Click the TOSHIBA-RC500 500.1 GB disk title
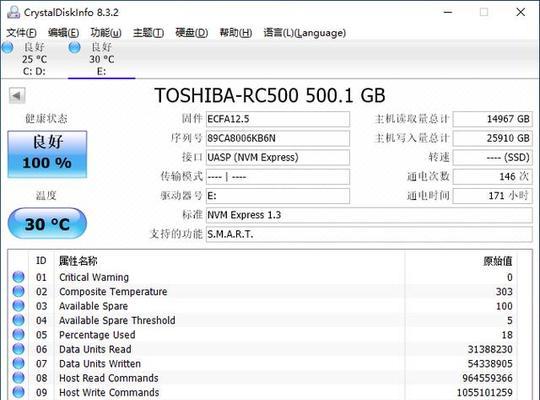Screen dimensions: 540x400 (x=270, y=95)
